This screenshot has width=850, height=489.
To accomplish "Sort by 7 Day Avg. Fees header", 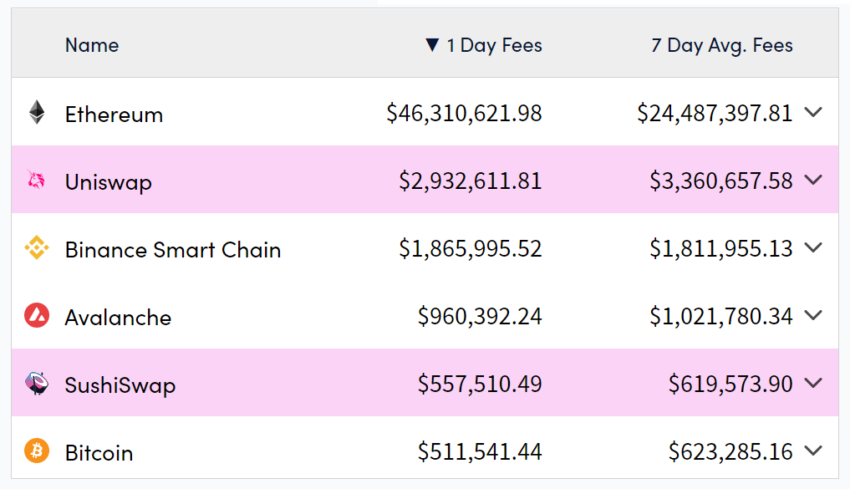I will pos(722,45).
